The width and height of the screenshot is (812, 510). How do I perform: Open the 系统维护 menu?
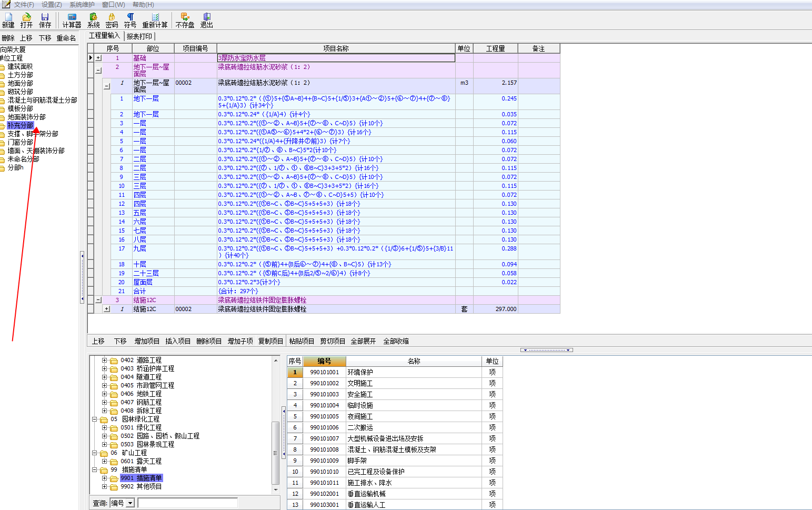click(82, 5)
